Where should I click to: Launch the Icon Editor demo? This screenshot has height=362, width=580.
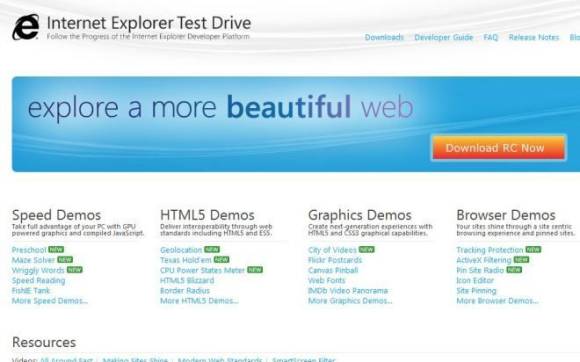pyautogui.click(x=475, y=281)
